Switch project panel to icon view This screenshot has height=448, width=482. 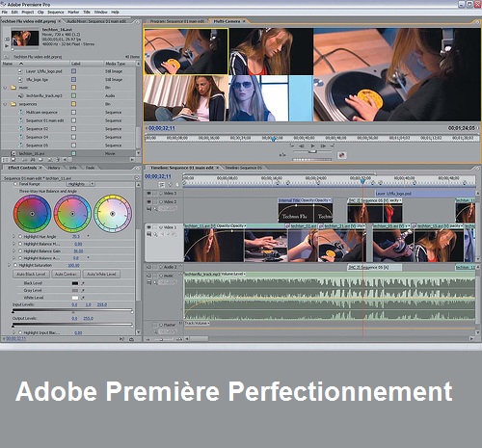point(13,160)
